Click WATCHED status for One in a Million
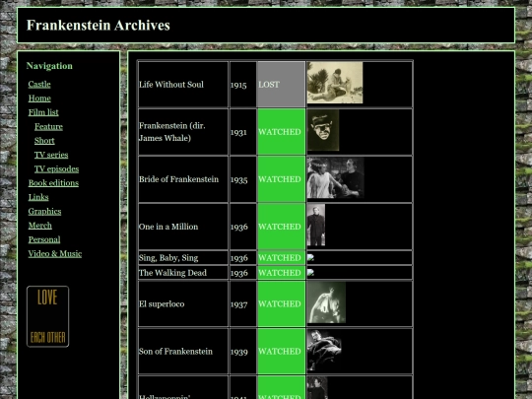Screen dimensions: 532x399 (x=281, y=227)
